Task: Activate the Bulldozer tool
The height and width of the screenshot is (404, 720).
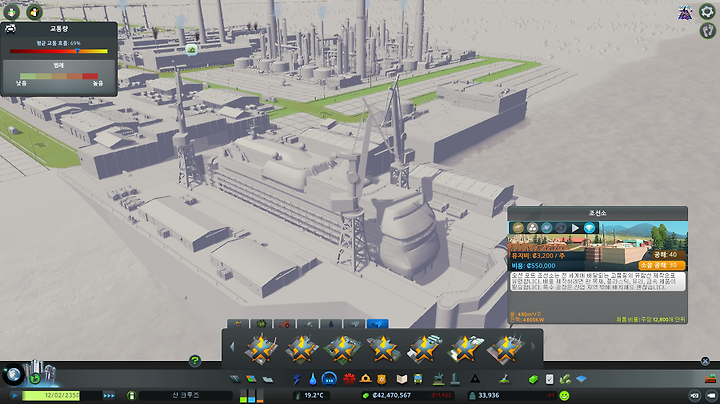Action: point(710,379)
